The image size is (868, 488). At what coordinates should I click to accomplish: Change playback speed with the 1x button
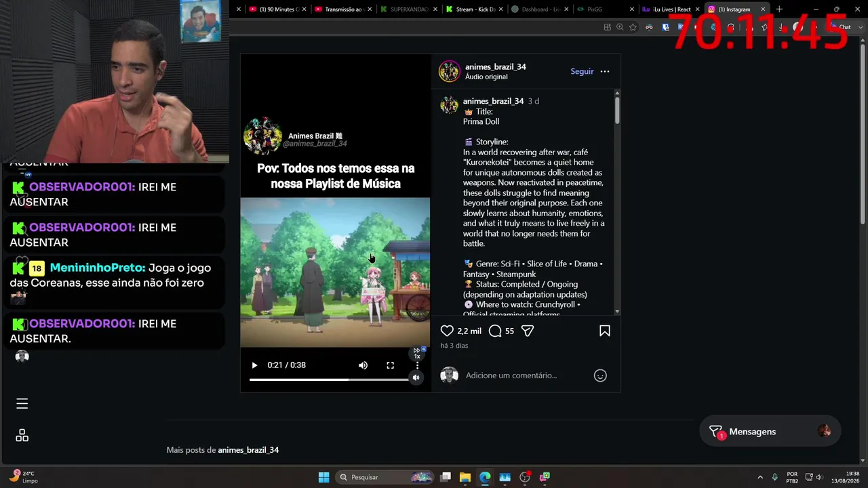pos(418,353)
